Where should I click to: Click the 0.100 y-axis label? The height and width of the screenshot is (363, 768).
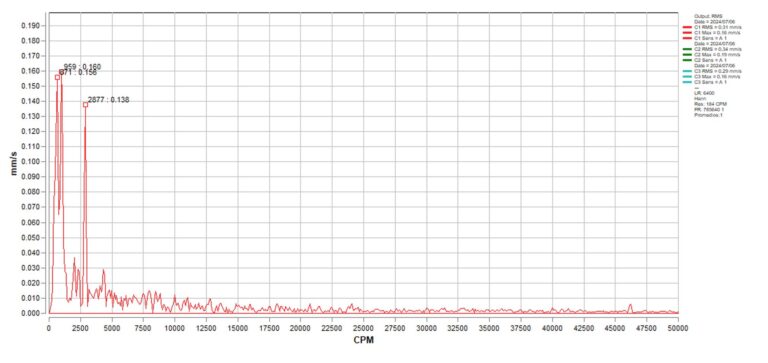pyautogui.click(x=30, y=162)
